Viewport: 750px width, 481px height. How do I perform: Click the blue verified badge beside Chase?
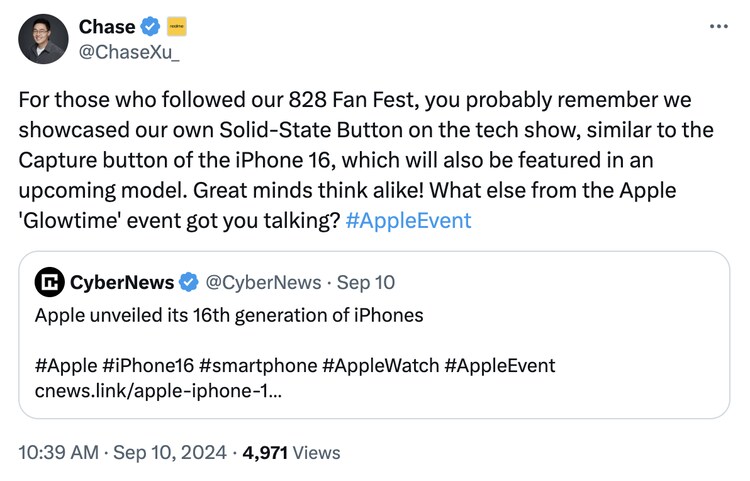point(150,27)
